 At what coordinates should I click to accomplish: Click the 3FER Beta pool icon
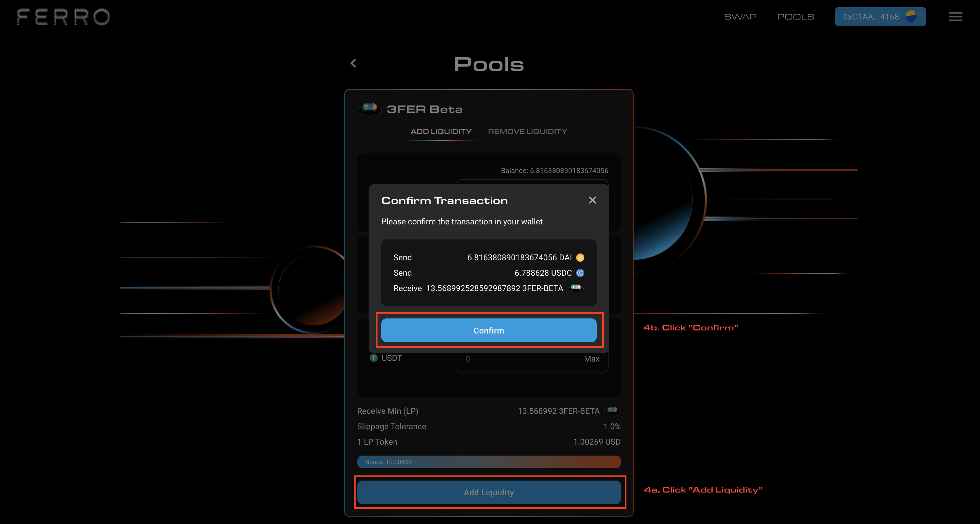click(369, 109)
